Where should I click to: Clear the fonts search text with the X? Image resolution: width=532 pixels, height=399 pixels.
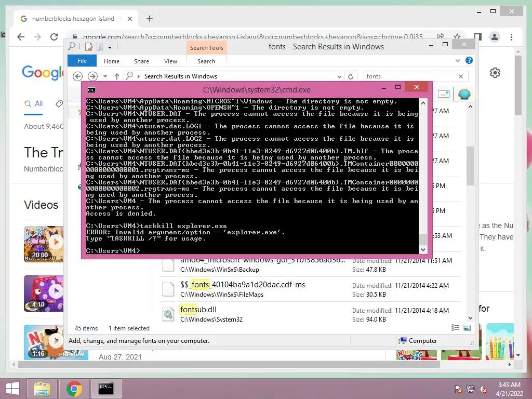461,76
